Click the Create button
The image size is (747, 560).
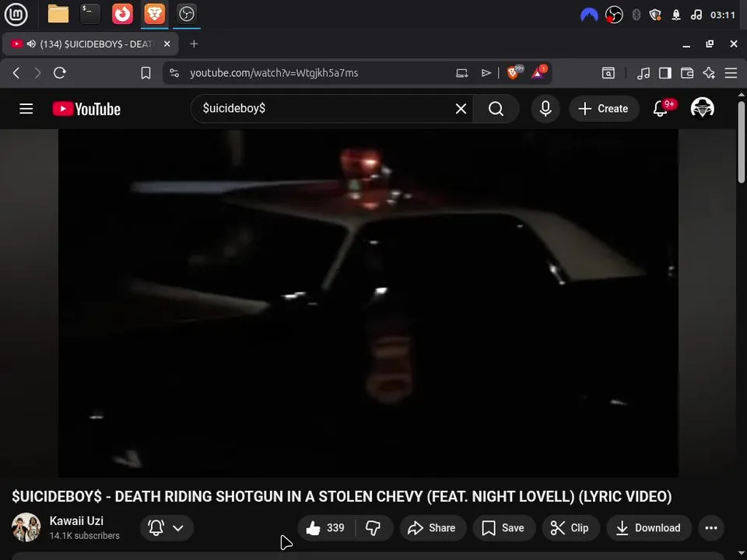click(604, 109)
